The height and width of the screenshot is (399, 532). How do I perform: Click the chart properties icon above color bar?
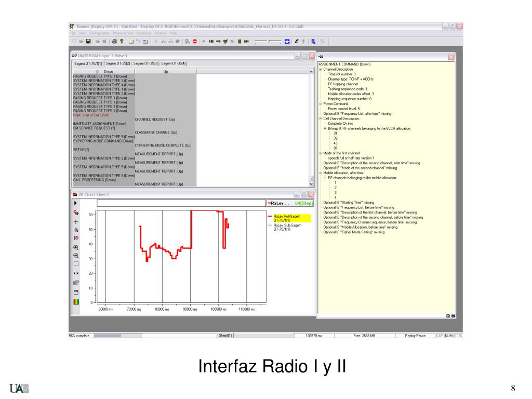[x=76, y=292]
